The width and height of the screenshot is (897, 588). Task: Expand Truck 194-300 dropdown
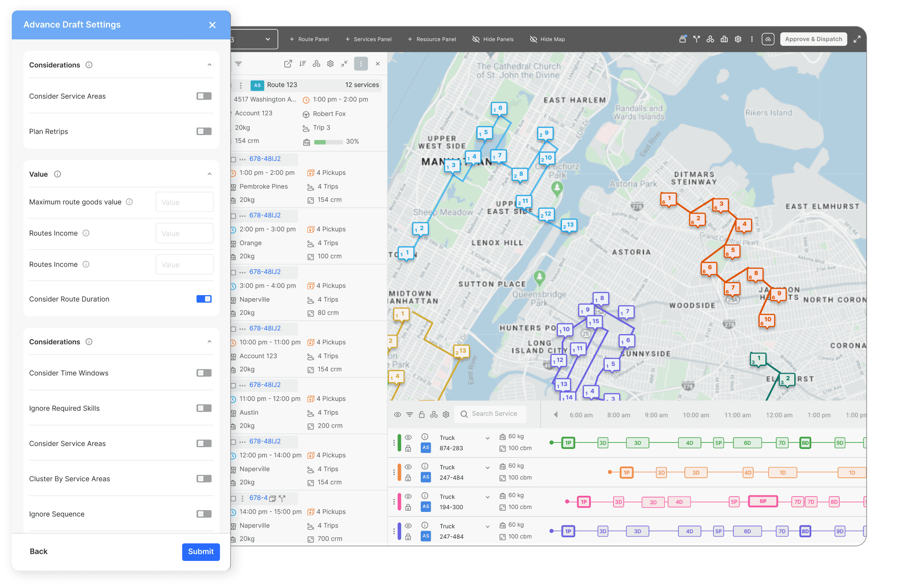click(x=487, y=497)
